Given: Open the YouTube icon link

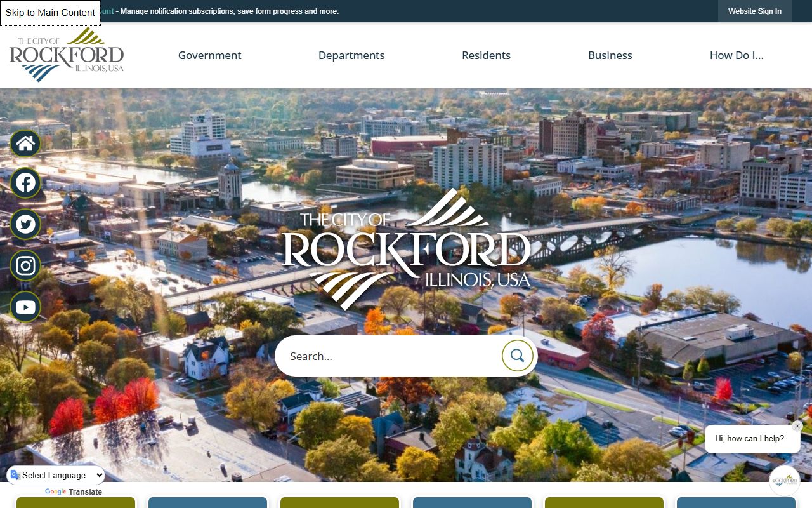Looking at the screenshot, I should point(25,307).
